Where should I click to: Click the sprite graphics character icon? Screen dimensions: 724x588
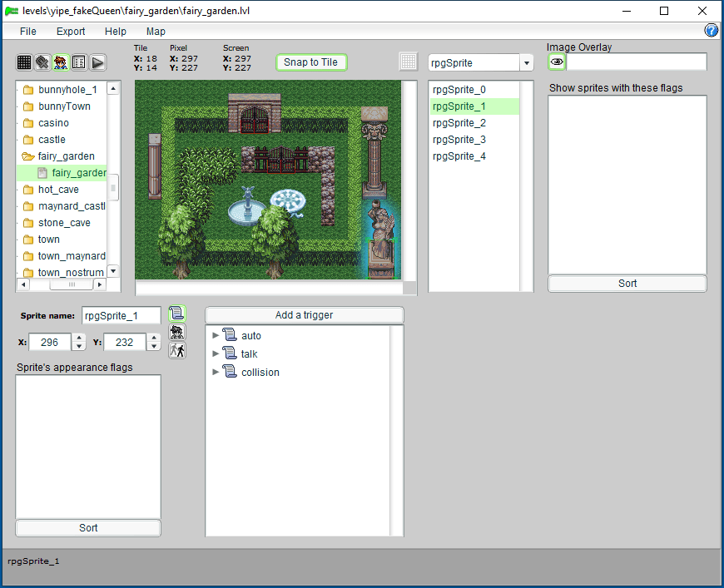176,332
